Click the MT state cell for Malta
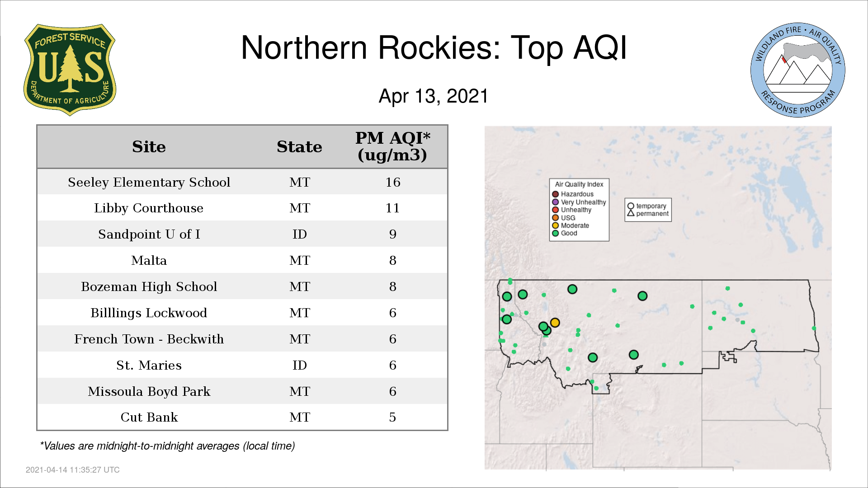This screenshot has width=868, height=488. pyautogui.click(x=299, y=261)
